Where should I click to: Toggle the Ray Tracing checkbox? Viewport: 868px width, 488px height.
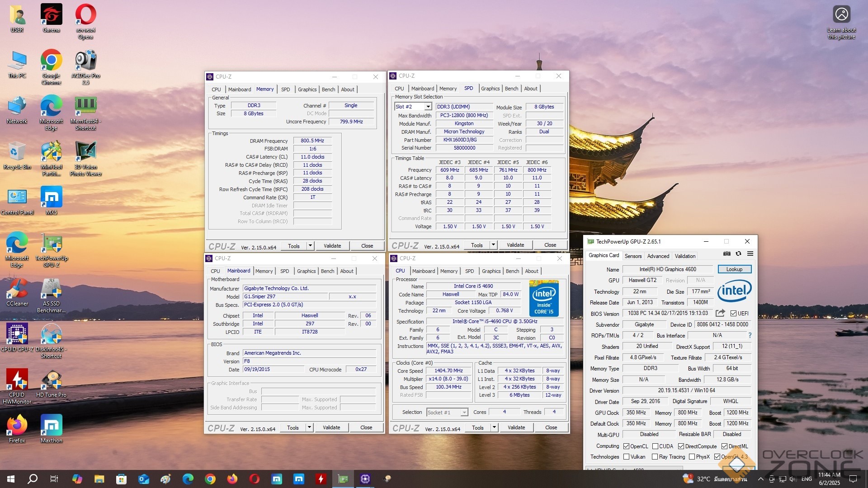pyautogui.click(x=655, y=457)
